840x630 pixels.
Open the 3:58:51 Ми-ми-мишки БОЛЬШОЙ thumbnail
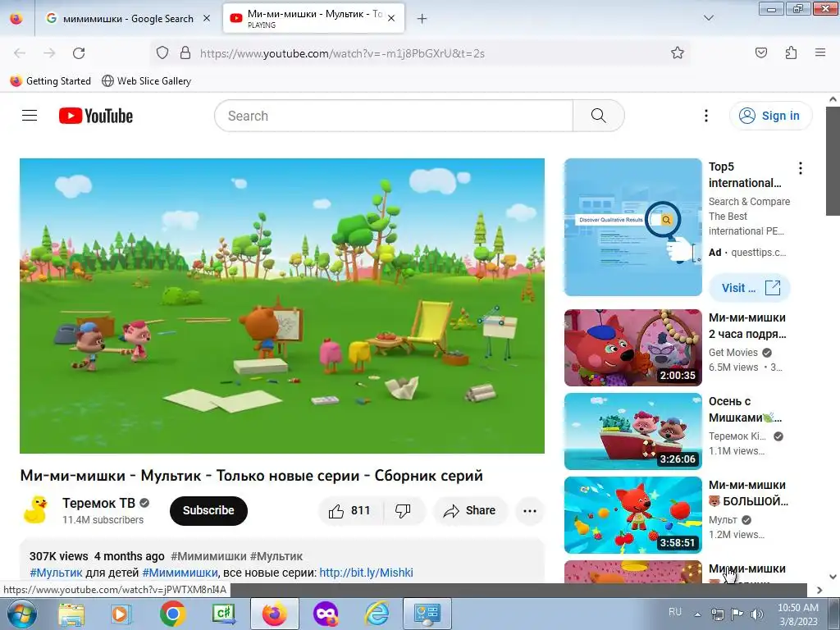(x=632, y=515)
